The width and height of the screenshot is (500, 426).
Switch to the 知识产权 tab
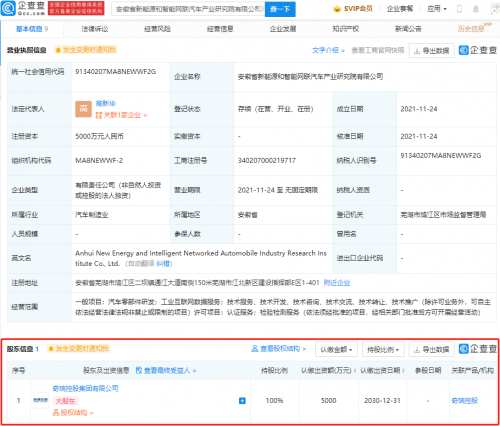[x=346, y=29]
